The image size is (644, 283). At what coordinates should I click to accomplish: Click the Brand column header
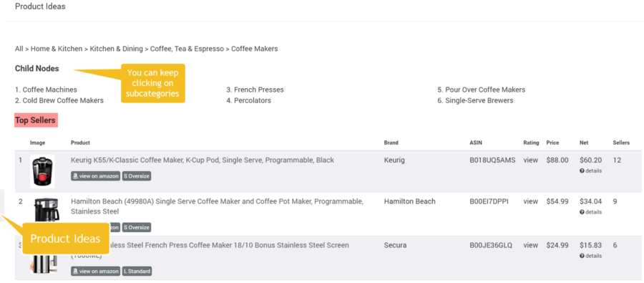coord(391,143)
